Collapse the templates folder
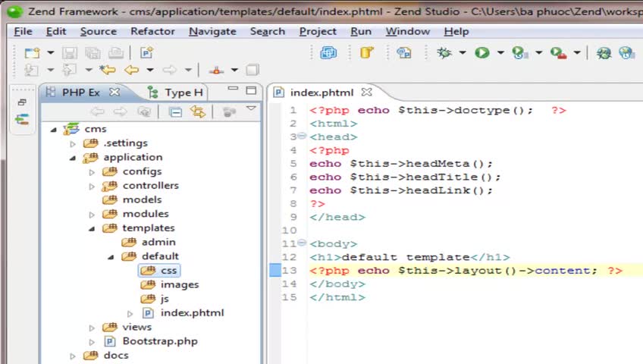 (92, 229)
